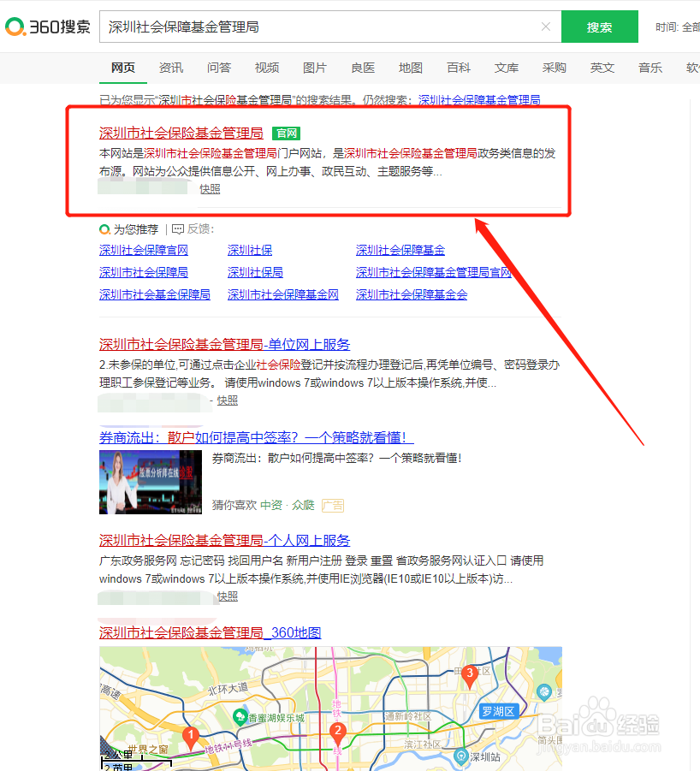Click the 香蜜湖娱乐城 map icon
Screen dimensions: 700x771
pyautogui.click(x=240, y=717)
